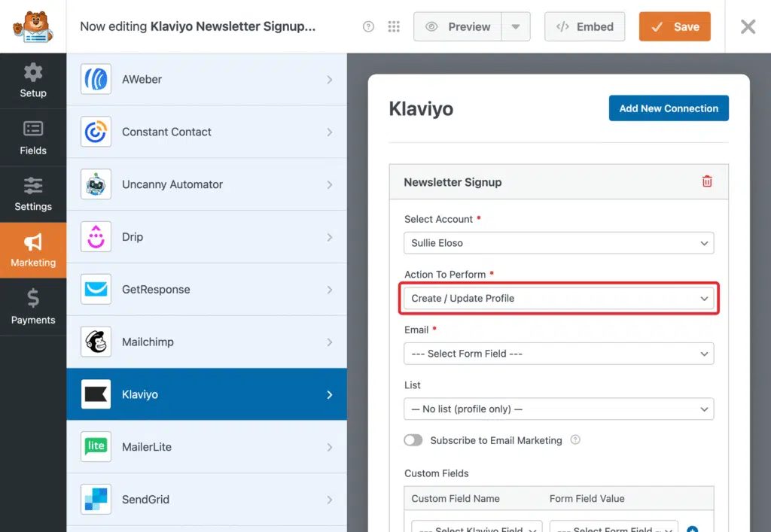Click the Mailchimp monkey icon
This screenshot has height=532, width=771.
point(96,342)
